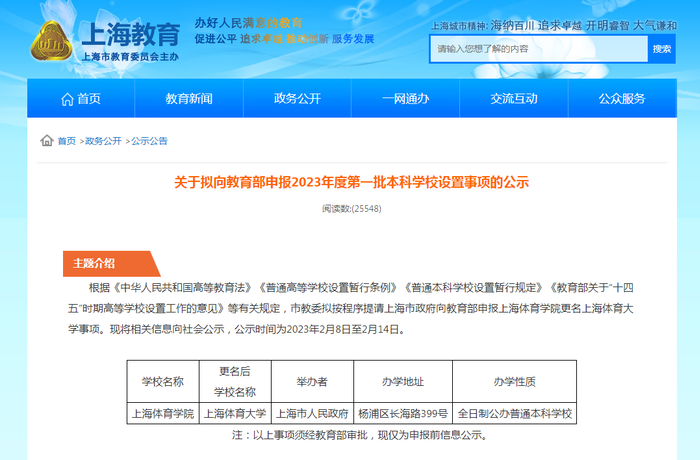Click the table header 更名后 学校名称
This screenshot has width=700, height=460.
[x=235, y=382]
